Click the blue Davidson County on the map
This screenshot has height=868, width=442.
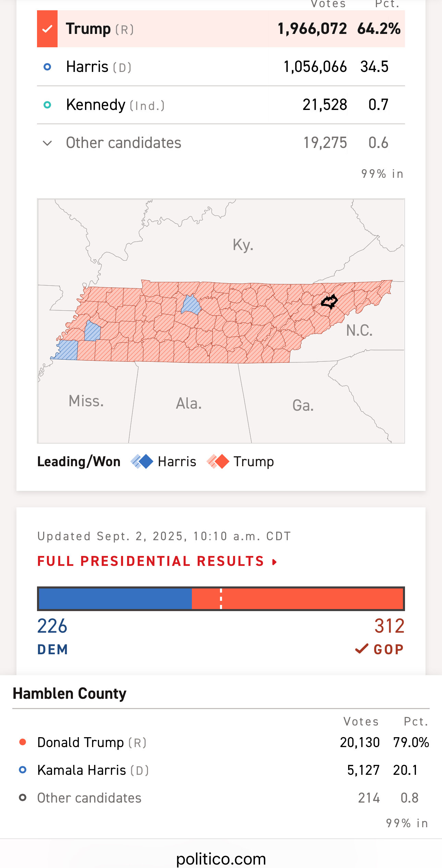click(191, 305)
